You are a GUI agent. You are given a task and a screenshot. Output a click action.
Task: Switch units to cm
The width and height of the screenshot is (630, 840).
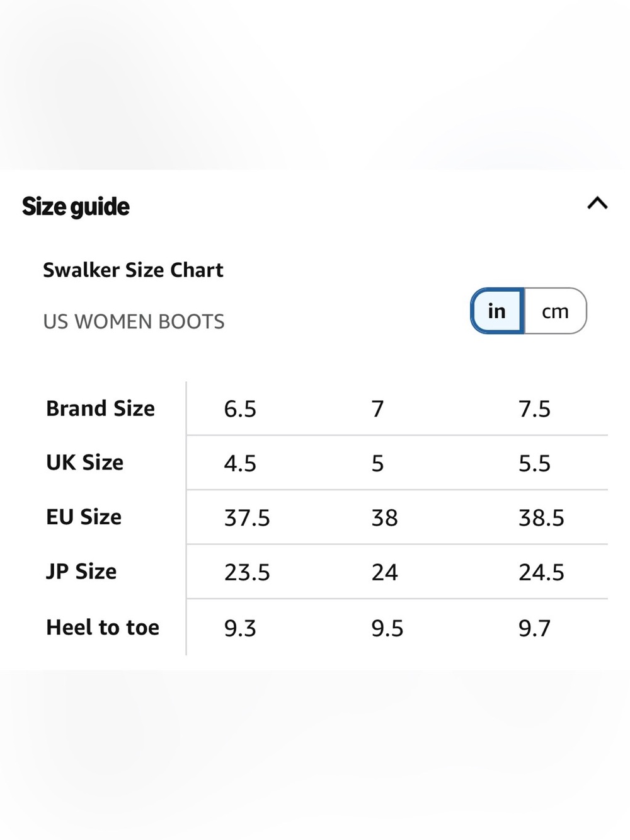point(555,311)
